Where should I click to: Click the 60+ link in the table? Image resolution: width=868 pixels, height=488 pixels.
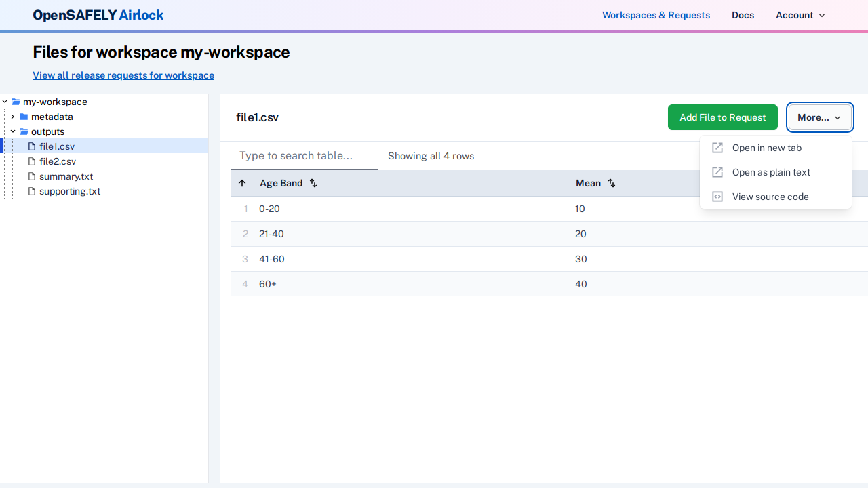(x=267, y=284)
